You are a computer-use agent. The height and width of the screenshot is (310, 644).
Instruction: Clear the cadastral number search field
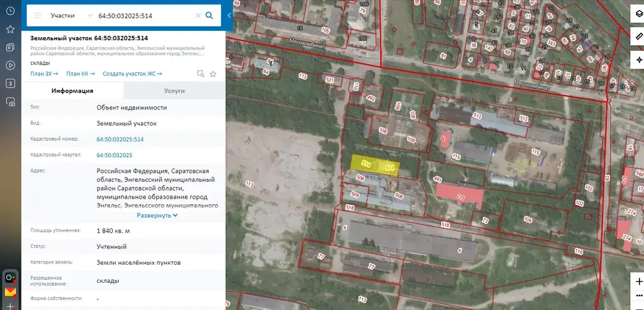[x=198, y=15]
